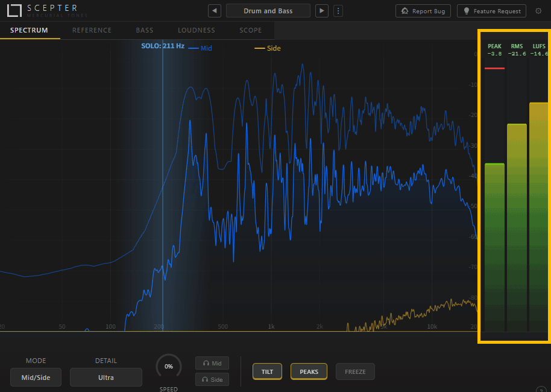Solo the Side channel with headphone button
Screen dimensions: 551x392
(x=212, y=379)
